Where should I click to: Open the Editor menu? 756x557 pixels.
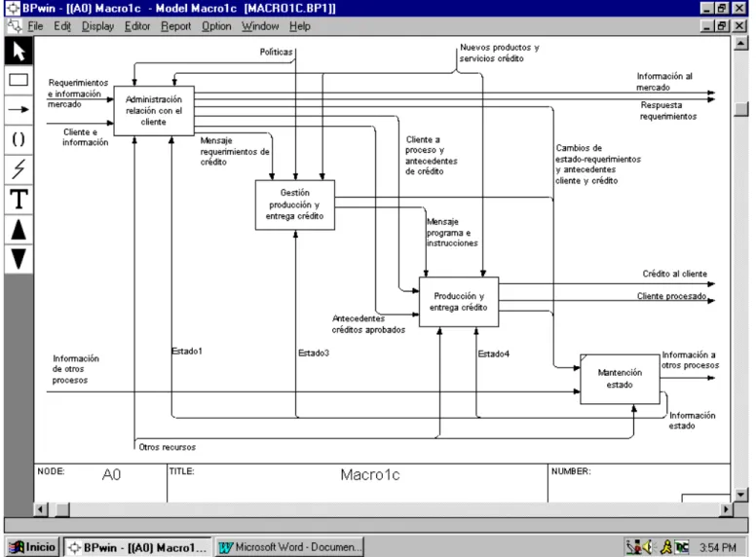tap(137, 26)
